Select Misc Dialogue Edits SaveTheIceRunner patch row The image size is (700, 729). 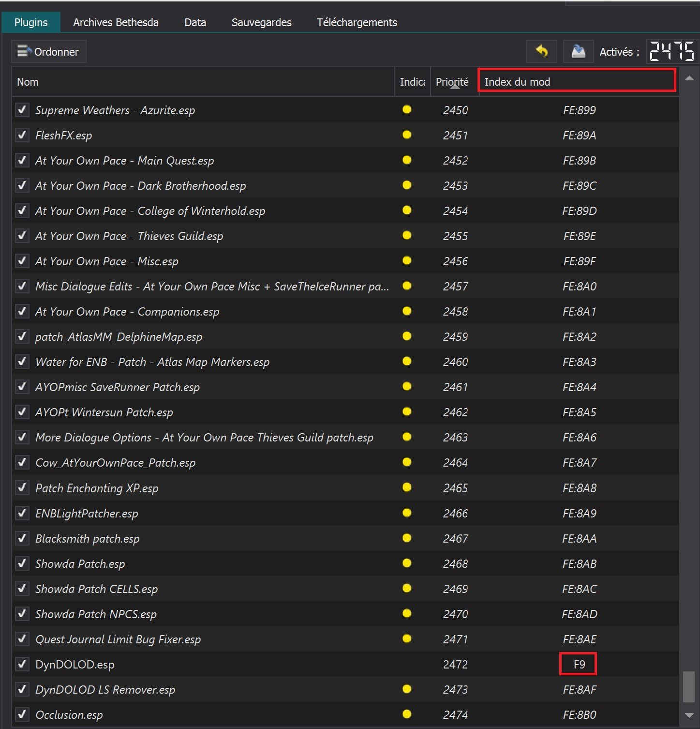[x=212, y=287]
